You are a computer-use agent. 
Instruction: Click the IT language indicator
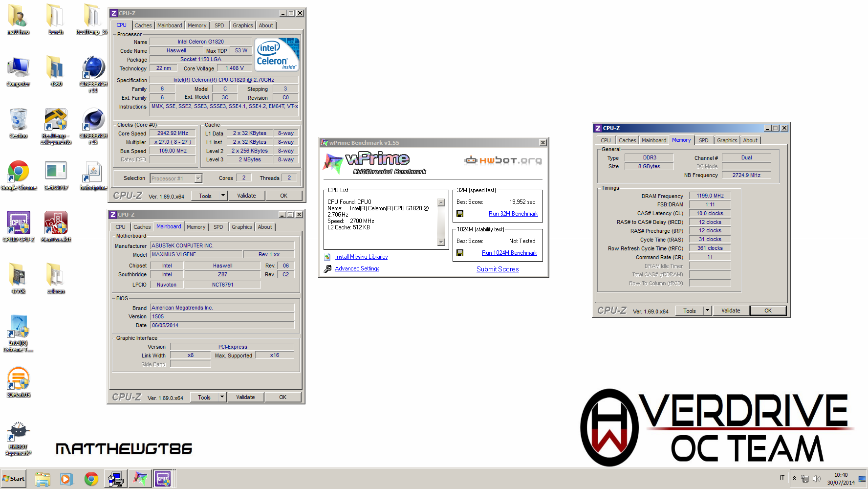click(x=782, y=478)
